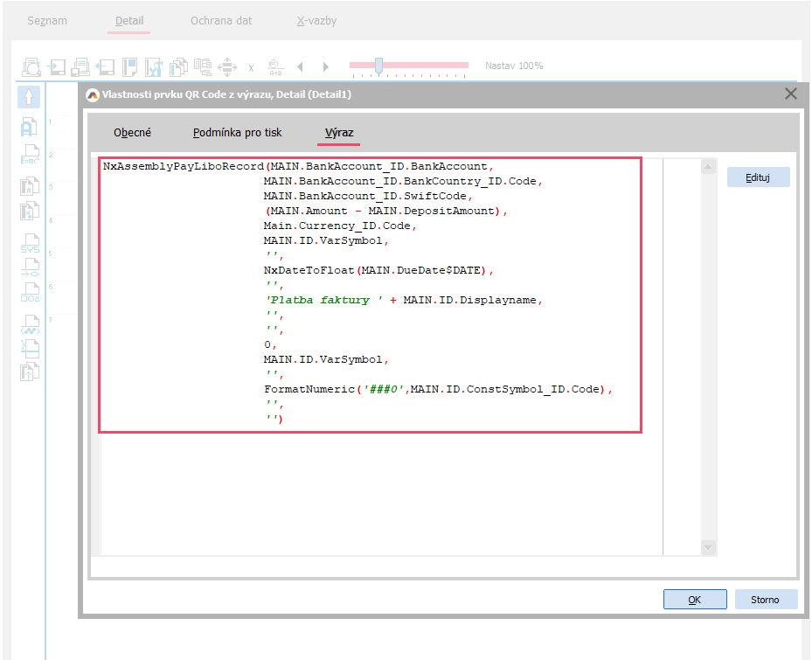Select the E=mc² expression element tool
The image size is (812, 660).
click(30, 155)
